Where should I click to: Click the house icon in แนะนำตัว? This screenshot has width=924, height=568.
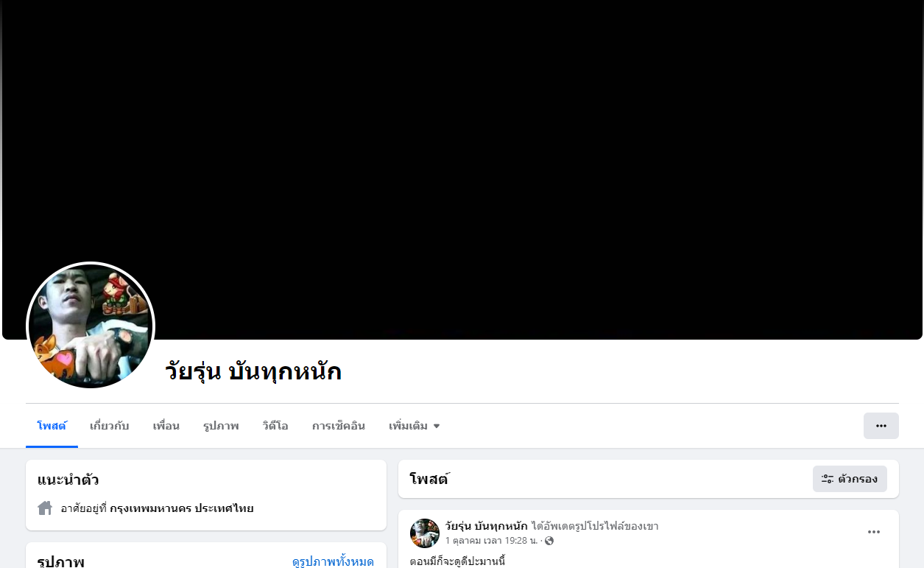point(45,508)
